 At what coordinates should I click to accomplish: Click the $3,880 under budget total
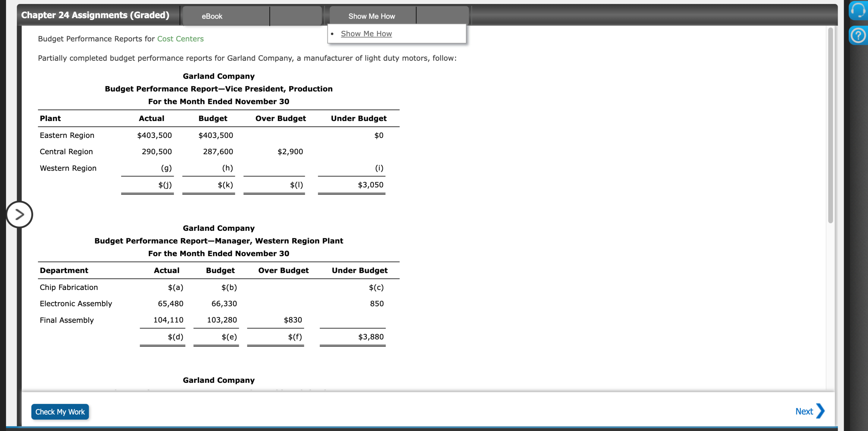click(x=371, y=337)
